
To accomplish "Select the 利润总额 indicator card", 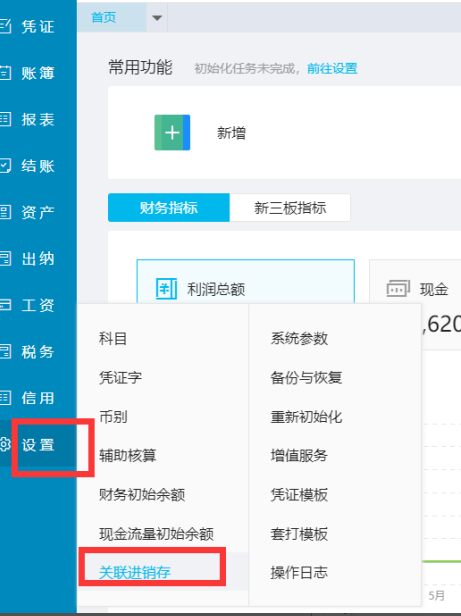I will pos(246,281).
